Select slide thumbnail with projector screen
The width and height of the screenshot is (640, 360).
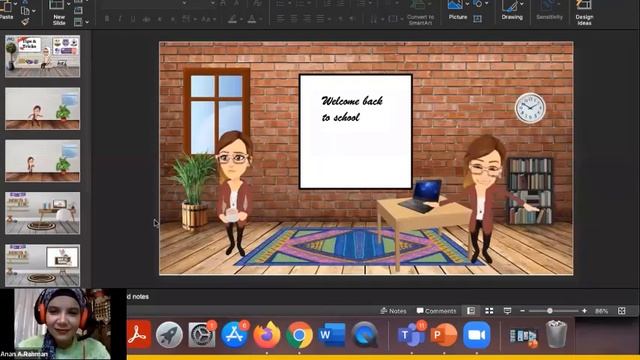42,265
